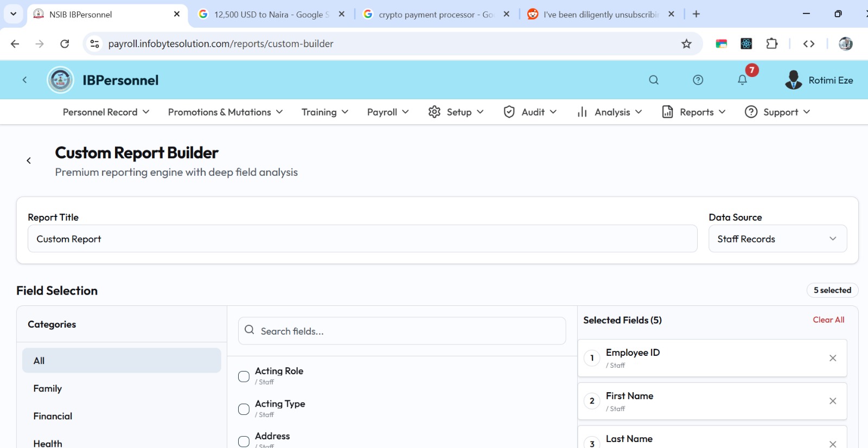Viewport: 868px width, 448px height.
Task: Expand the Training menu
Action: coord(325,112)
